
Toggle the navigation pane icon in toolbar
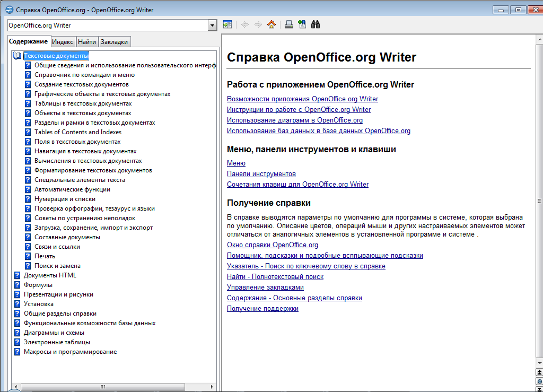click(x=227, y=24)
